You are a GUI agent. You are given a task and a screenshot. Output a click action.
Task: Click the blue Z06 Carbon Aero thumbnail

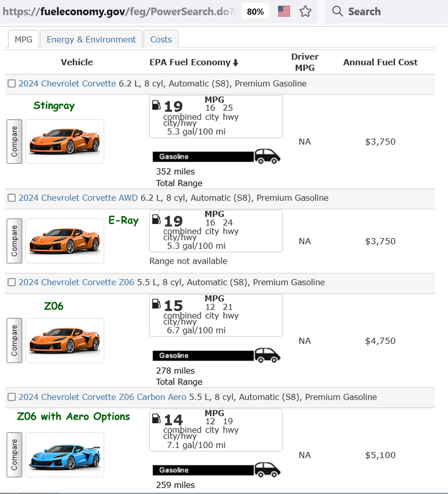point(65,455)
